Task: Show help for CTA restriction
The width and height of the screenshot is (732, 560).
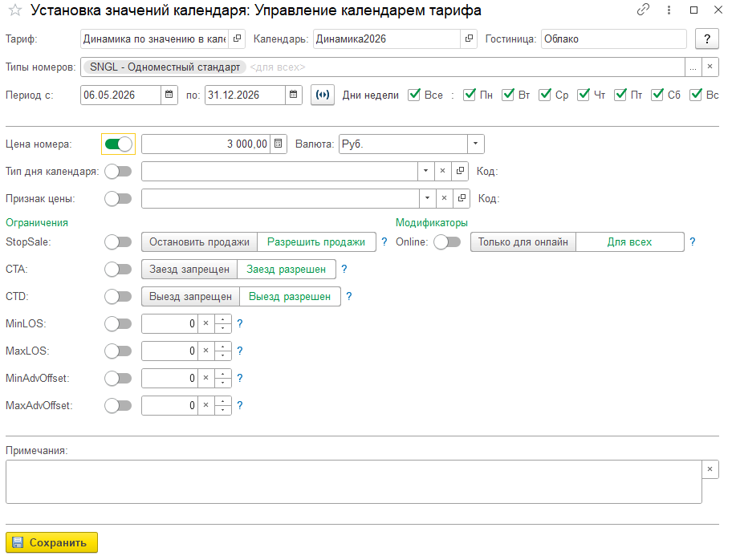Action: 344,269
